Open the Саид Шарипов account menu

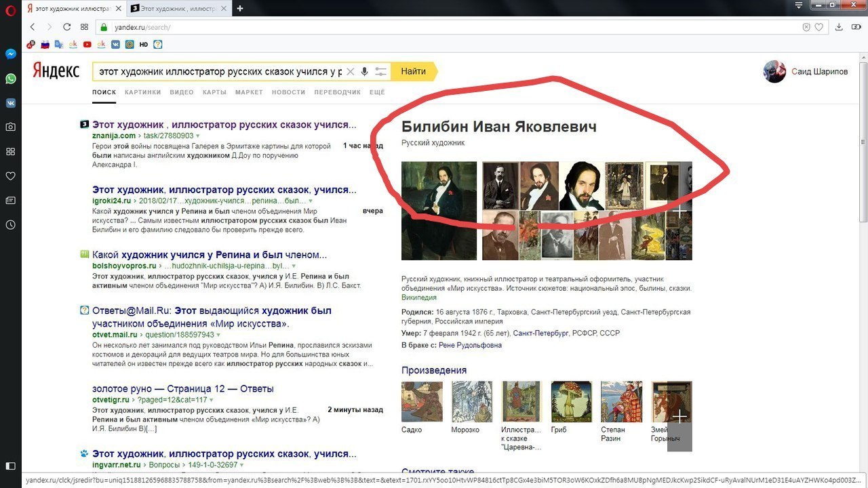806,71
